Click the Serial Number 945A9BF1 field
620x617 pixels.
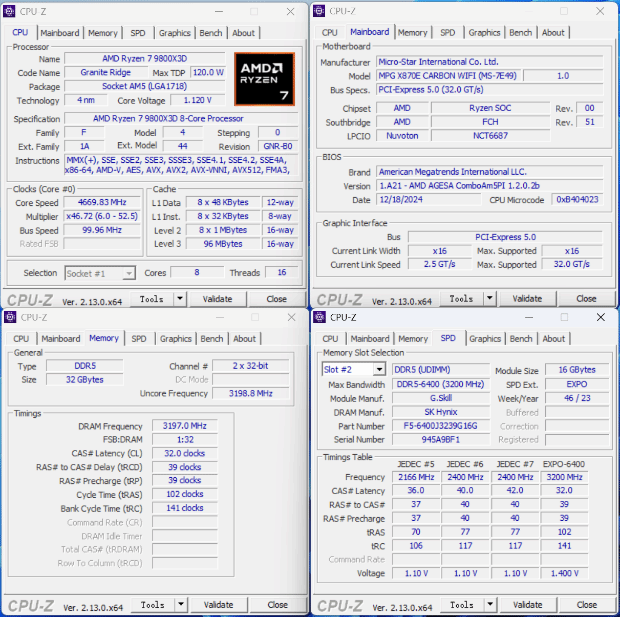coord(440,439)
